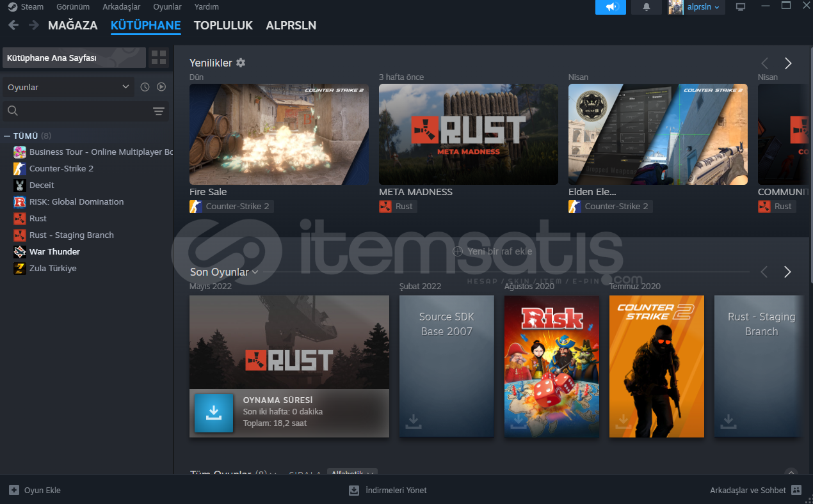Go to KÜTÜPHANE tab
This screenshot has width=813, height=504.
[x=145, y=26]
